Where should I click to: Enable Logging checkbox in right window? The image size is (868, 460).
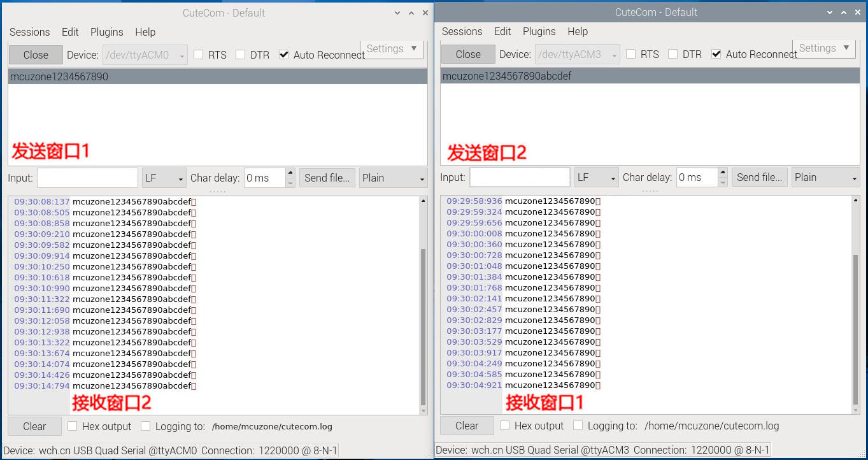[x=578, y=426]
